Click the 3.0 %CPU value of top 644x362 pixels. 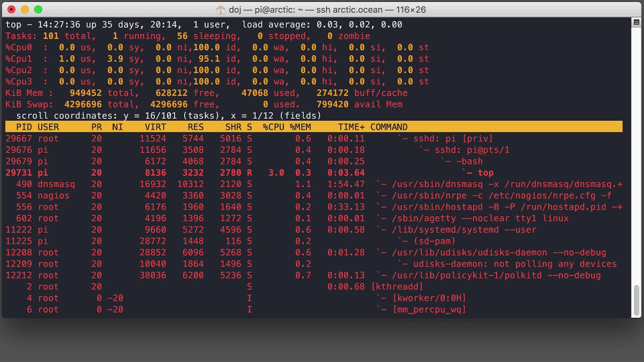276,173
